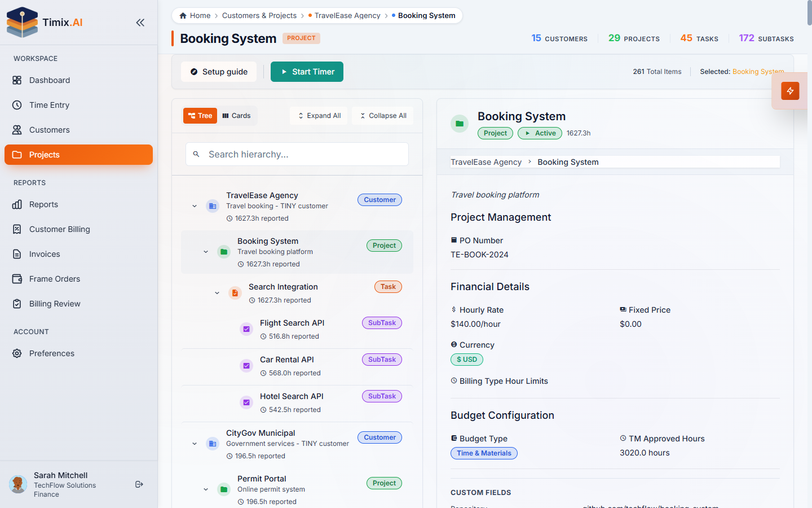Collapse the TravelEase Agency tree node

pos(195,206)
